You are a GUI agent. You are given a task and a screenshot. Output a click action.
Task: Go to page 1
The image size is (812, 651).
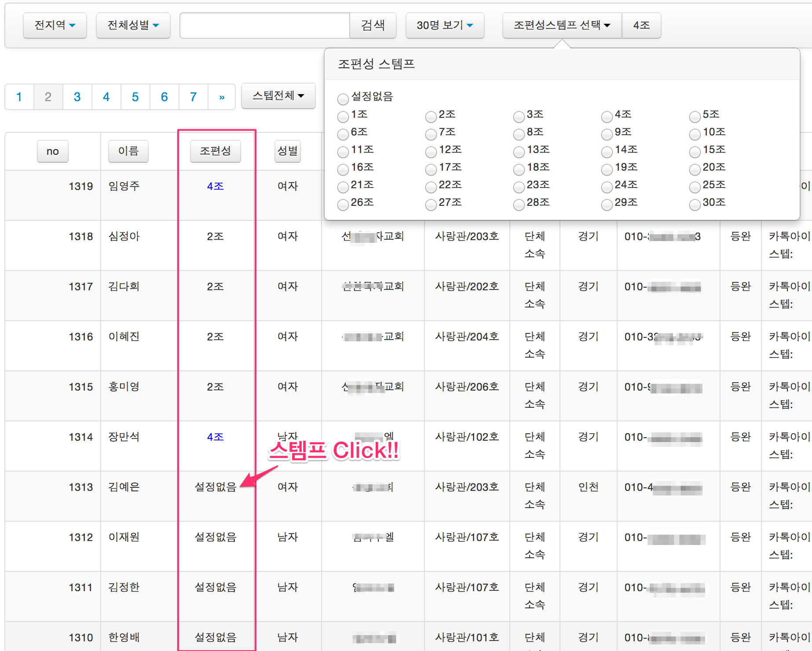pyautogui.click(x=19, y=97)
